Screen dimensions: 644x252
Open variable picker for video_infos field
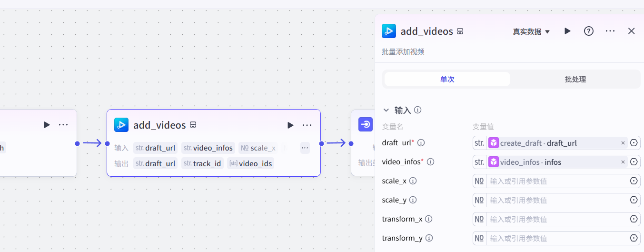(x=634, y=162)
